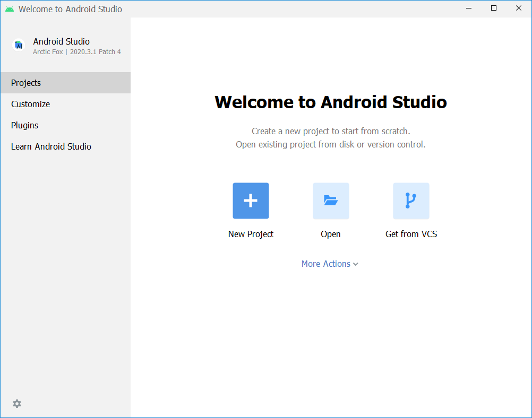Select the blue plus tile to start a project
This screenshot has width=532, height=418.
(250, 201)
